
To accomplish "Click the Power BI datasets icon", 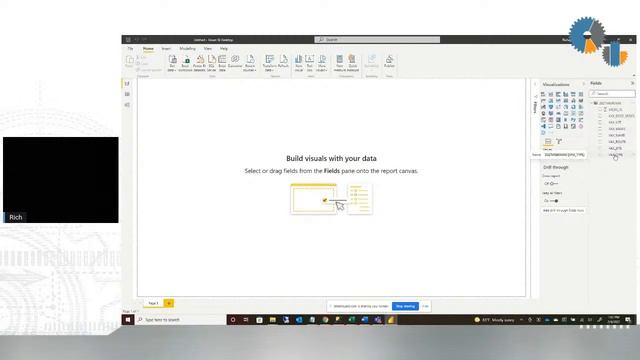I will pos(199,63).
